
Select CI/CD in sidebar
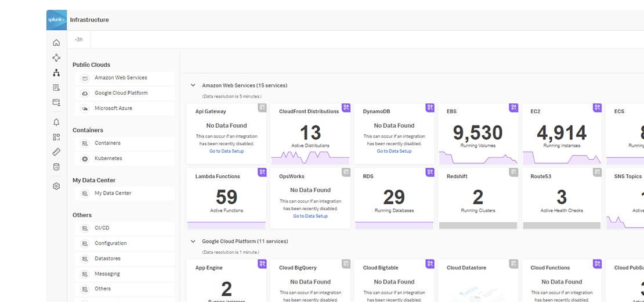point(124,228)
